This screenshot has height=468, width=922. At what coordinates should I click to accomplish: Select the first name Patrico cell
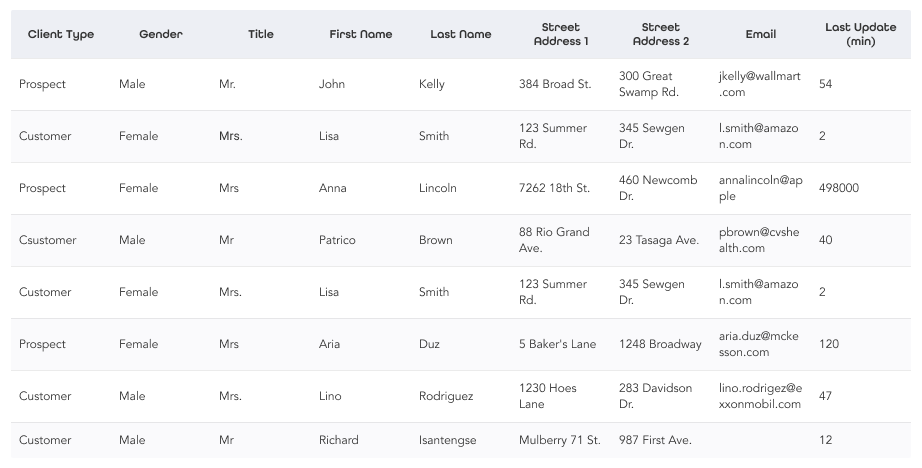click(337, 240)
